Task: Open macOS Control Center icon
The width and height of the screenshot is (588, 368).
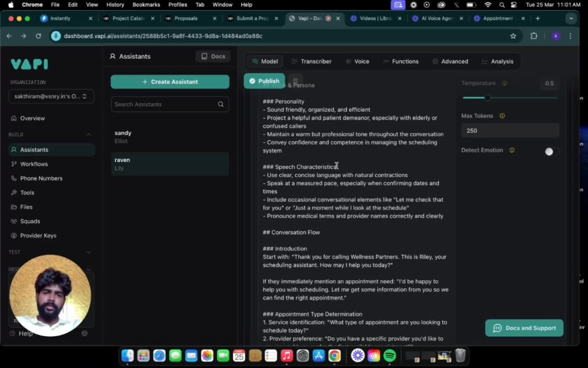Action: click(x=514, y=5)
